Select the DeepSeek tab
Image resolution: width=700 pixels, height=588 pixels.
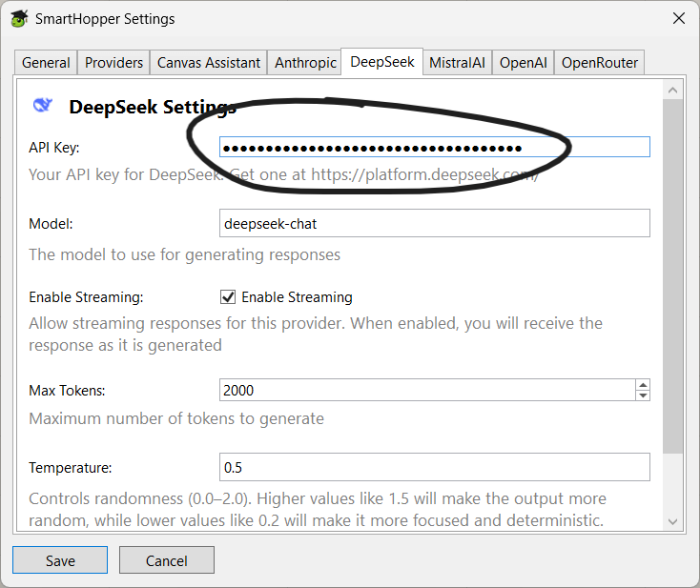pyautogui.click(x=382, y=62)
